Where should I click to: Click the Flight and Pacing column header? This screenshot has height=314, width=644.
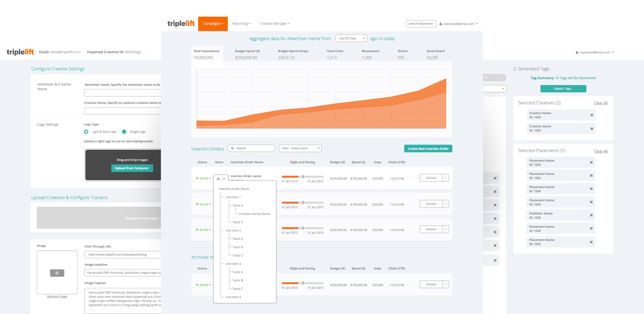[x=302, y=162]
